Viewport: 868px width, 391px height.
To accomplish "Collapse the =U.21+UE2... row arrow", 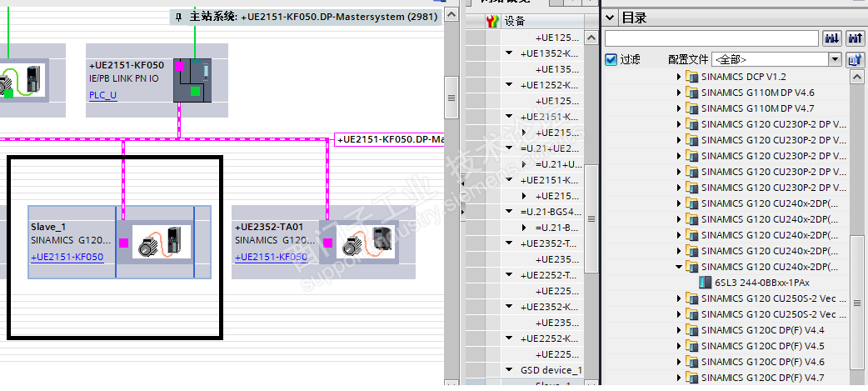I will (509, 148).
